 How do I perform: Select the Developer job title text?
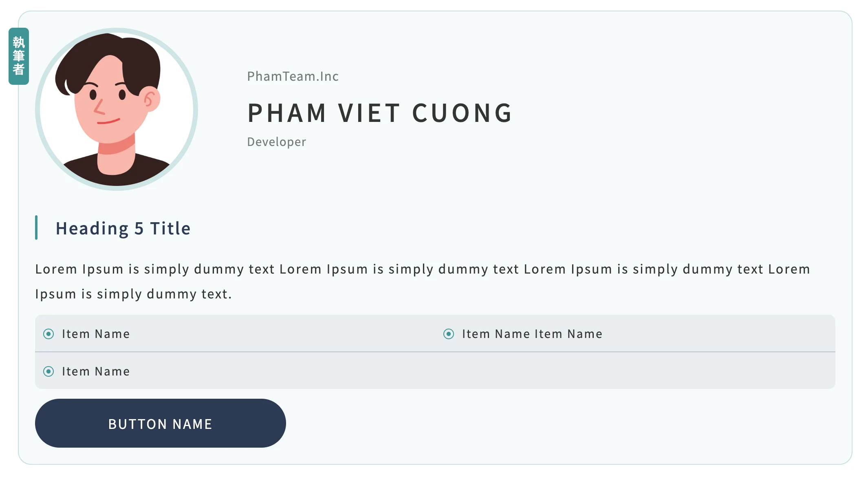tap(276, 142)
